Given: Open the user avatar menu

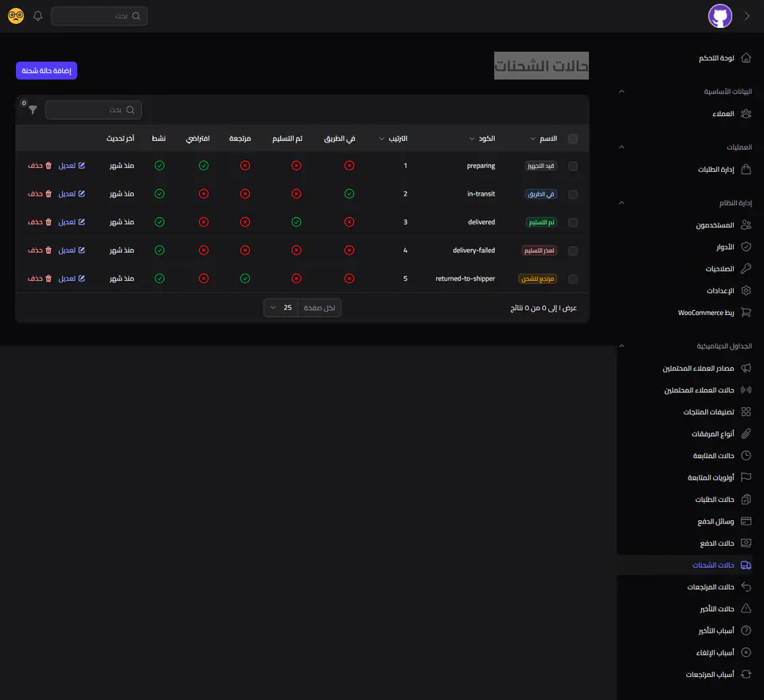Looking at the screenshot, I should coord(719,16).
